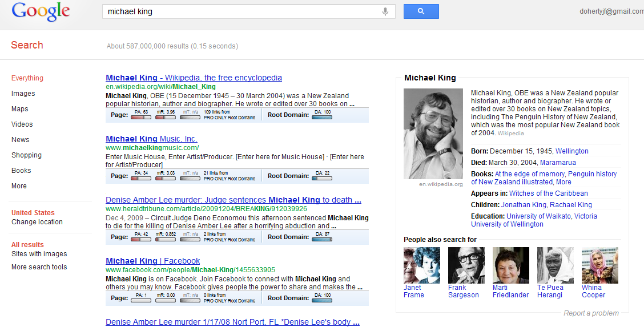Switch to News search results
The image size is (644, 327).
point(20,140)
